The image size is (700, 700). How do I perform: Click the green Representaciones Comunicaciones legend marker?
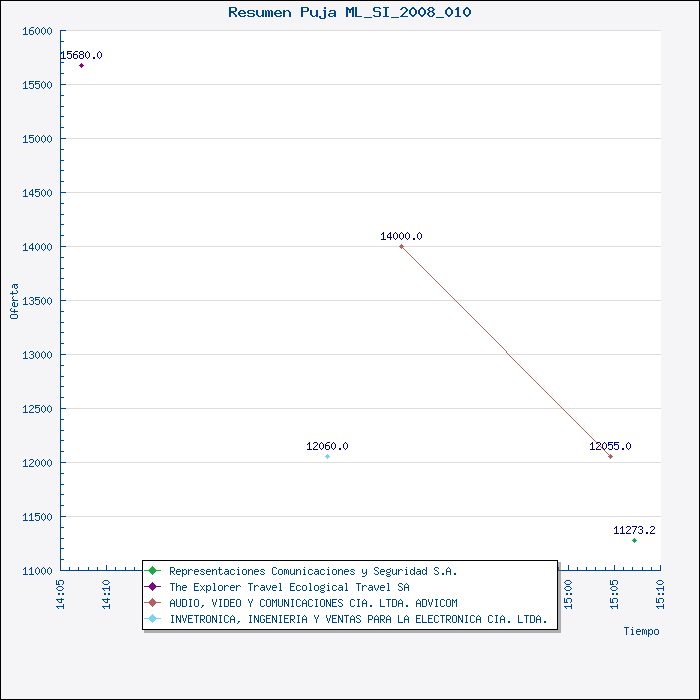tap(153, 571)
